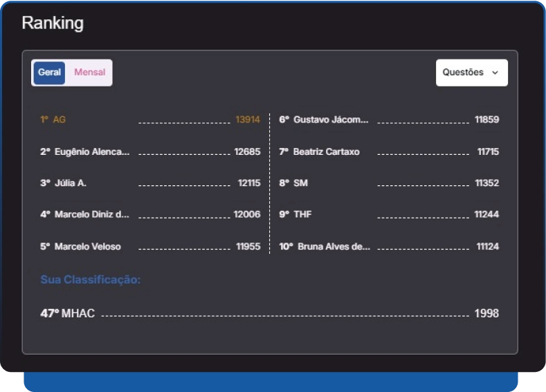Click your score 1998

pyautogui.click(x=486, y=313)
